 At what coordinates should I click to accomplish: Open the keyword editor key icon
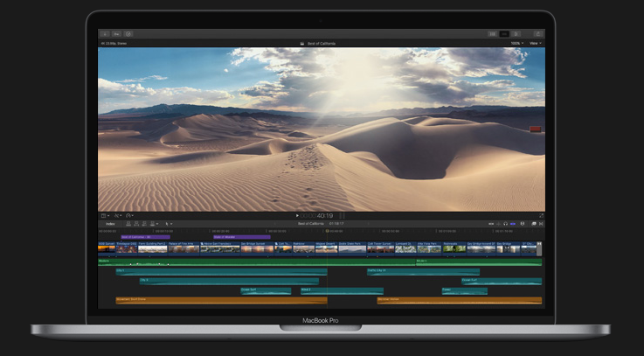tap(116, 34)
